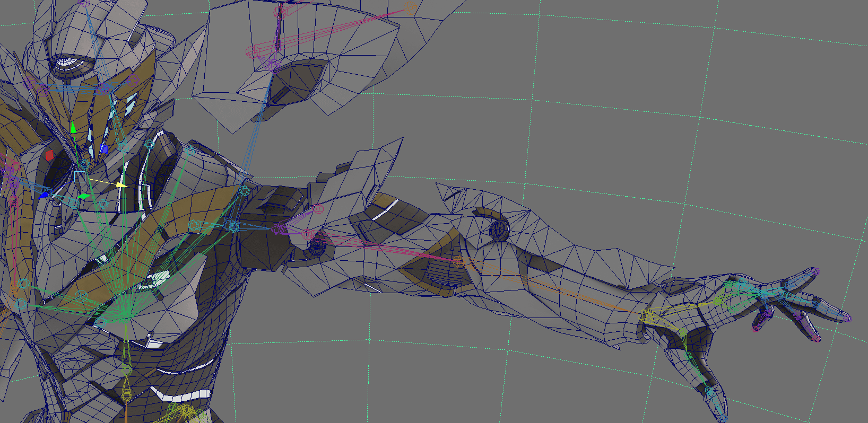
Task: Click the blue square plane handle of the manipulator
Action: click(105, 149)
